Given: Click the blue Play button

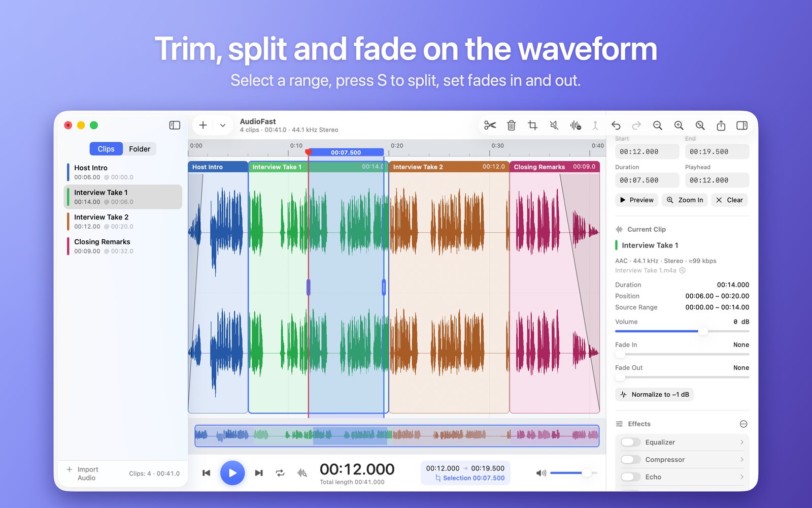Looking at the screenshot, I should click(x=232, y=473).
